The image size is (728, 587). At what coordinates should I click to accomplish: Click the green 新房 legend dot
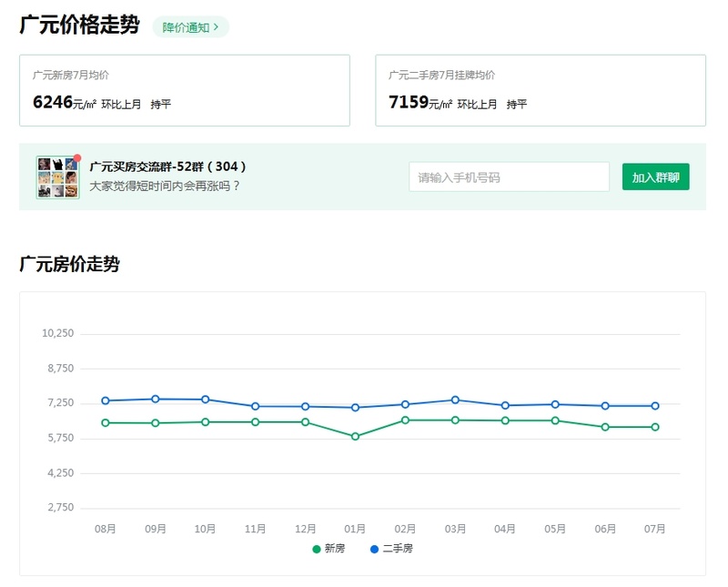coord(317,549)
